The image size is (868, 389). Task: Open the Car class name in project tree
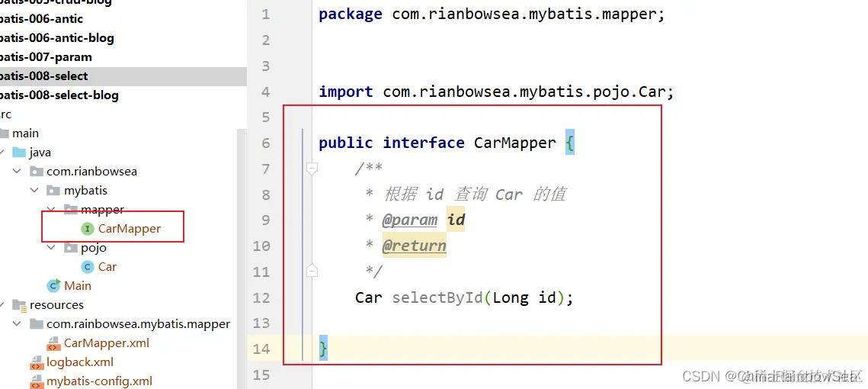click(x=107, y=266)
